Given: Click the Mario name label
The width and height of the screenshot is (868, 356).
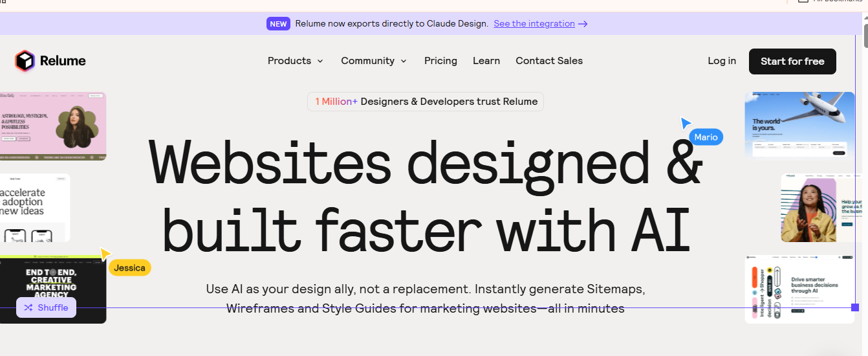Looking at the screenshot, I should [706, 137].
